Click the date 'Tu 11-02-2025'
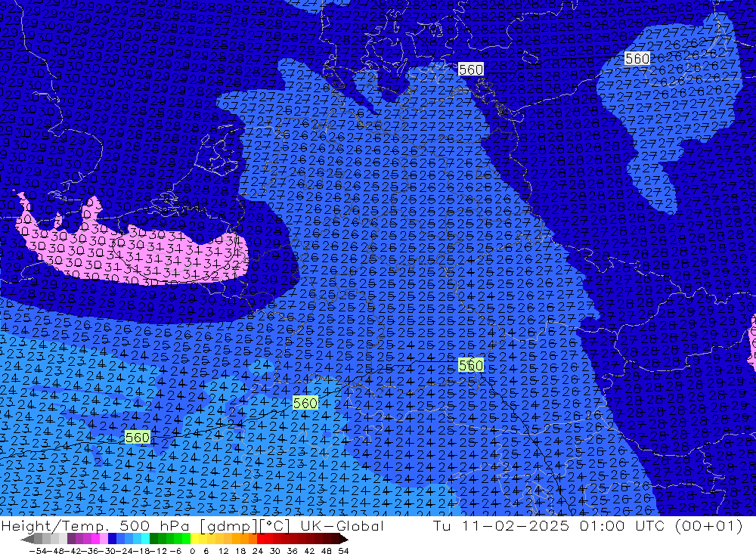This screenshot has width=756, height=554. (501, 525)
